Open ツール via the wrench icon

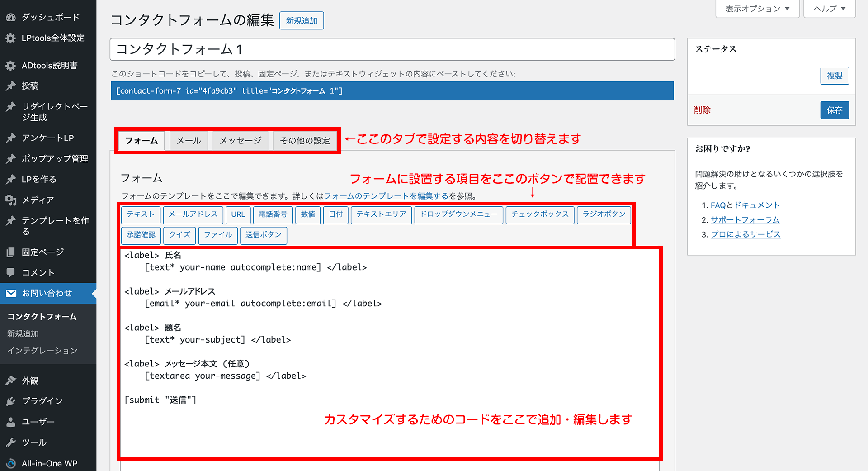click(x=11, y=442)
